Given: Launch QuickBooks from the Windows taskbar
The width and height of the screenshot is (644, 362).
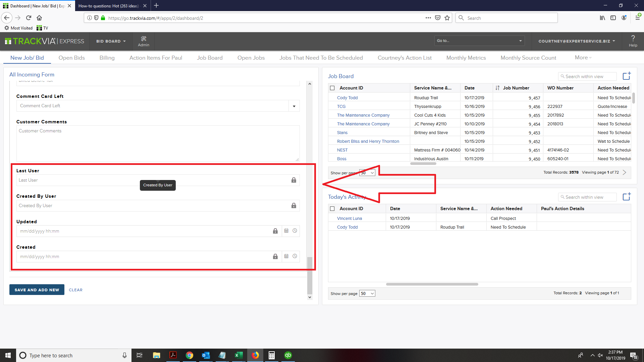Looking at the screenshot, I should [x=288, y=355].
